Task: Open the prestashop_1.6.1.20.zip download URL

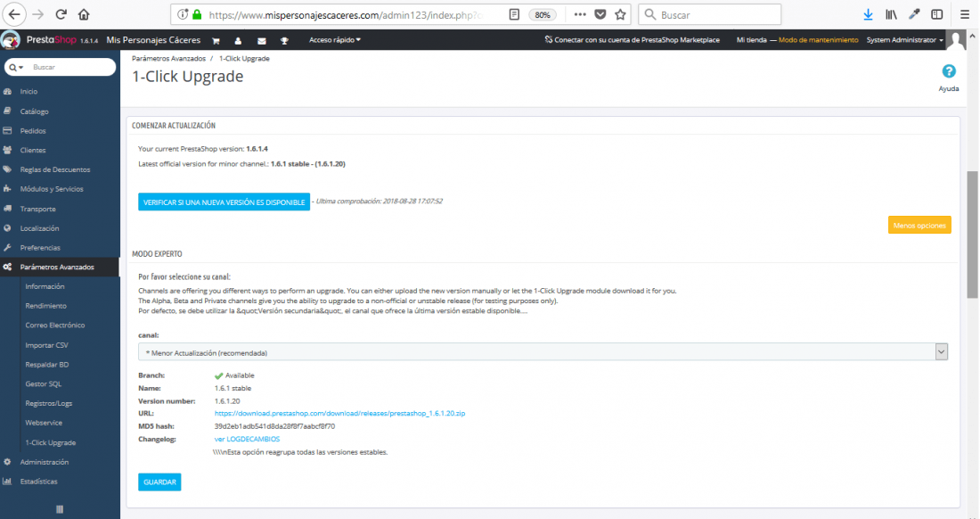Action: pyautogui.click(x=339, y=413)
